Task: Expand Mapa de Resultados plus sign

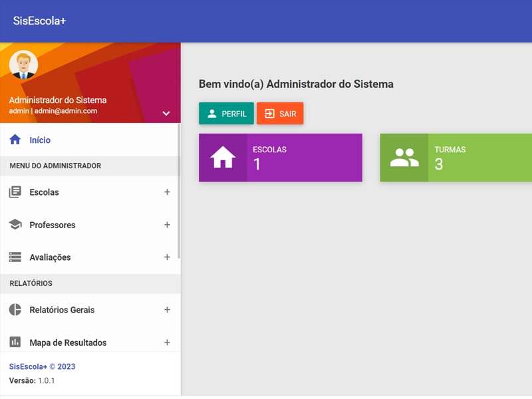Action: (x=167, y=342)
